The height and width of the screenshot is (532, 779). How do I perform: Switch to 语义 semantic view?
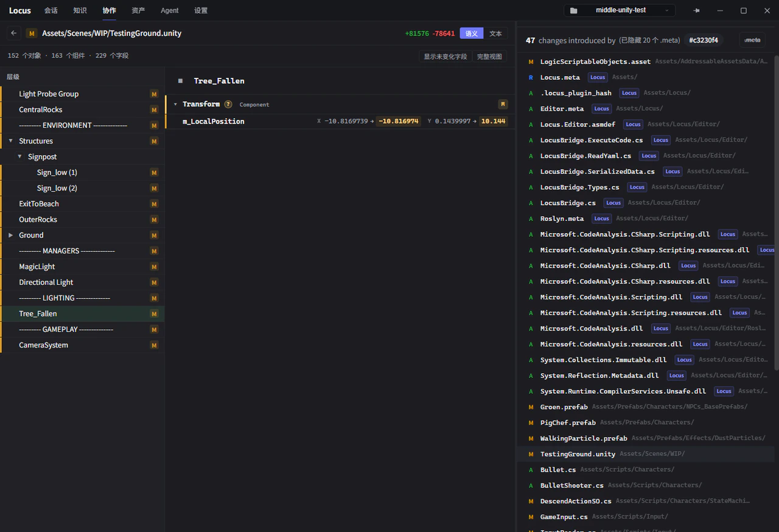click(x=472, y=33)
